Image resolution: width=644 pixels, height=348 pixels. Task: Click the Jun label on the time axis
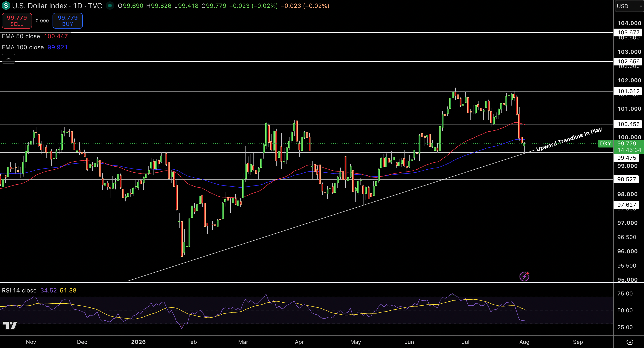410,342
